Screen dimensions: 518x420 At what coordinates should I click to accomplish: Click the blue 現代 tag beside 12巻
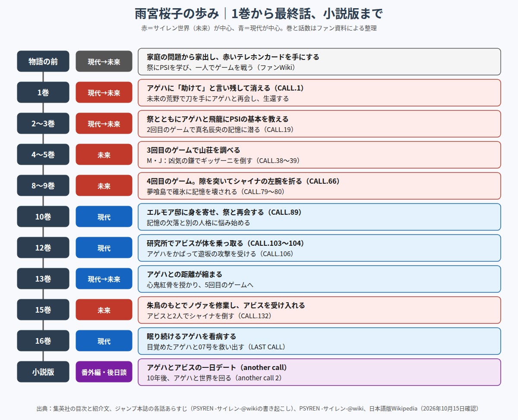click(x=104, y=248)
